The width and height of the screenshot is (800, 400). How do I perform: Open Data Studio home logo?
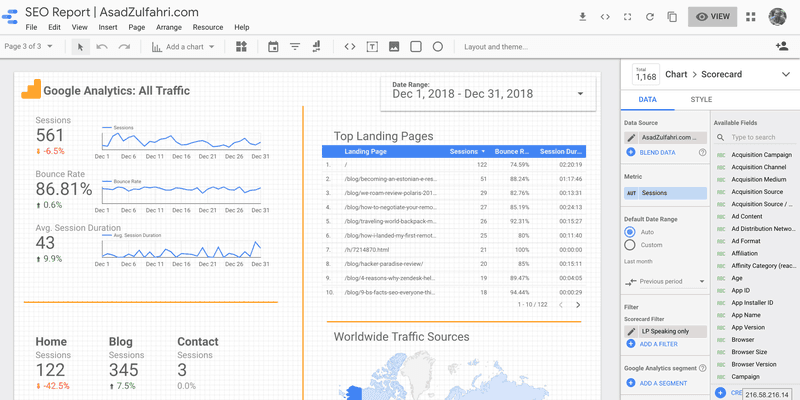point(10,17)
